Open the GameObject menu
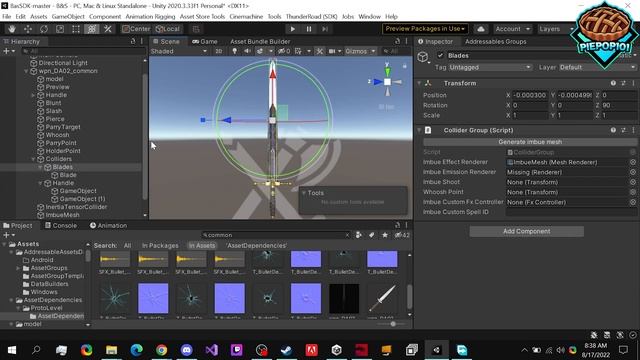640x360 pixels. click(68, 17)
